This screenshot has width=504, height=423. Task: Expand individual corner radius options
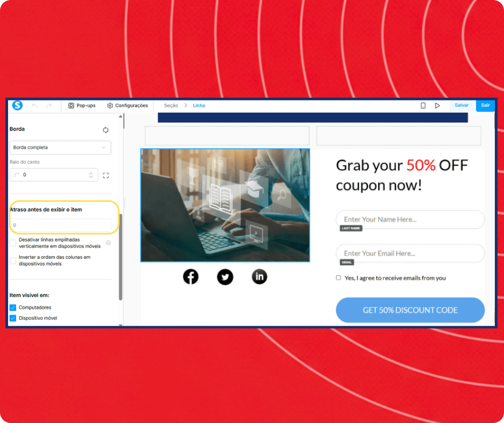tap(106, 176)
